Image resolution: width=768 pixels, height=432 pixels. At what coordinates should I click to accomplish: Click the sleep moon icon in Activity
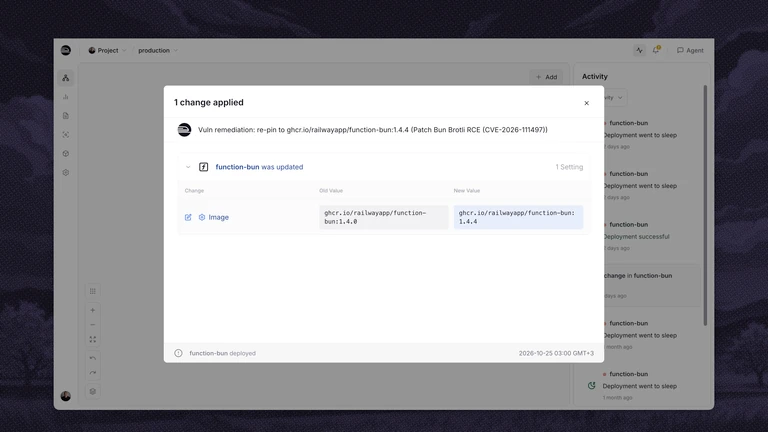tap(592, 386)
